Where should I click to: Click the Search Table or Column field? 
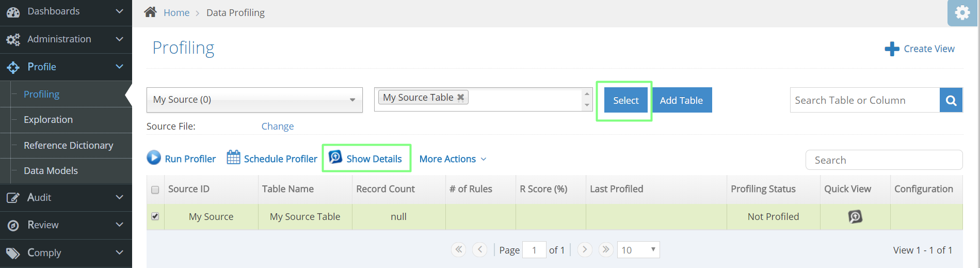[864, 100]
